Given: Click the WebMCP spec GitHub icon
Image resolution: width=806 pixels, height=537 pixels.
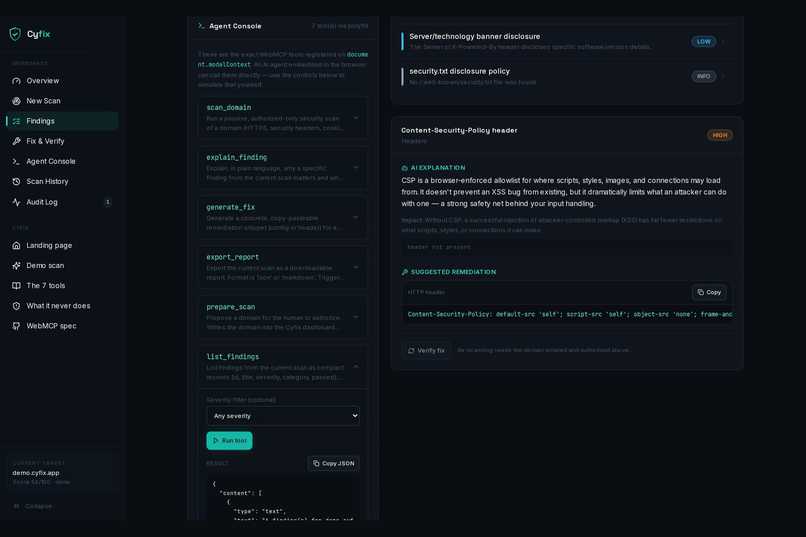Looking at the screenshot, I should pyautogui.click(x=16, y=326).
